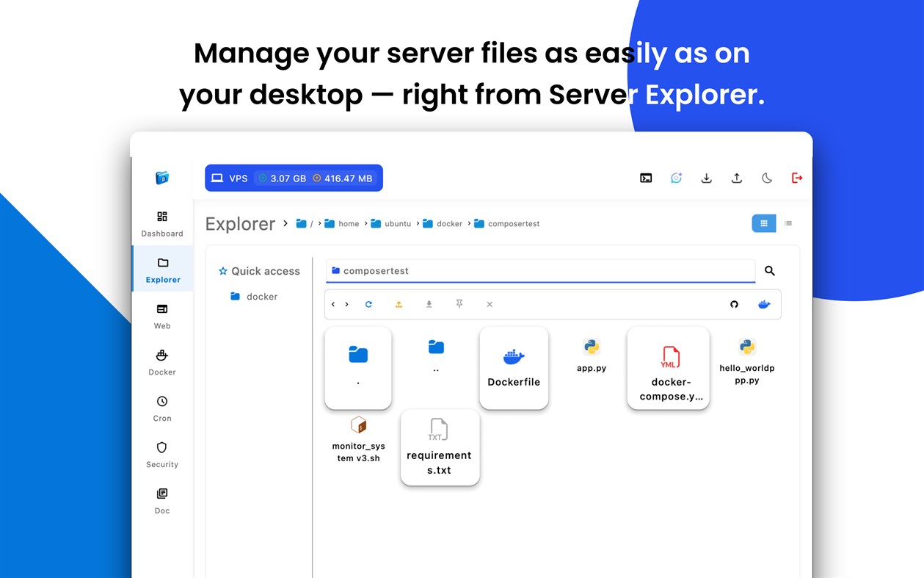
Task: Open the Cron section from the sidebar
Action: 161,411
